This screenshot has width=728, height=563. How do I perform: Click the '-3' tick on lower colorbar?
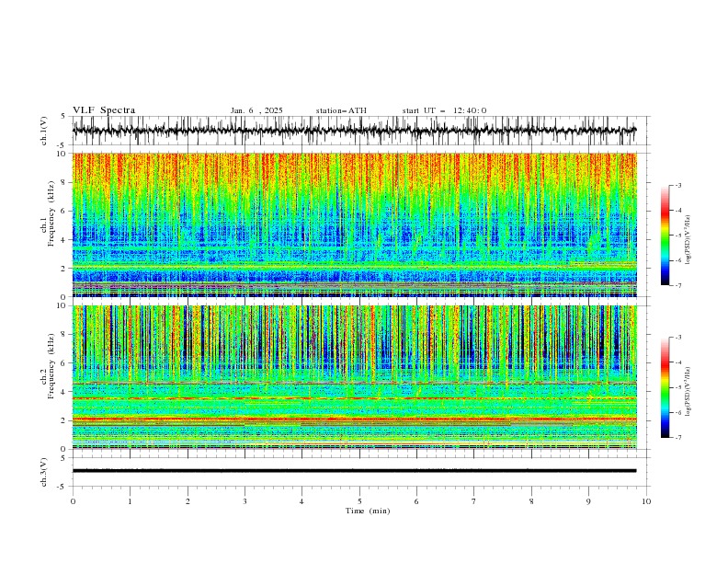(678, 338)
